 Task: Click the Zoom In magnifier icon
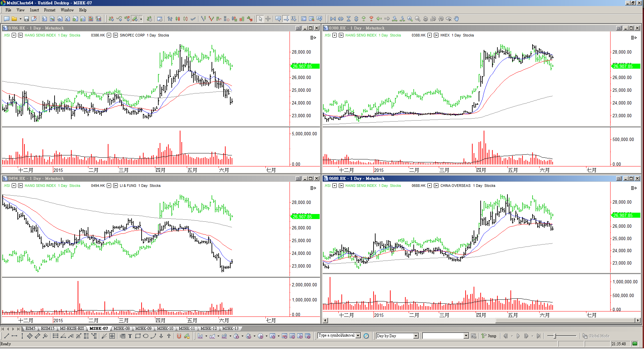click(x=410, y=19)
